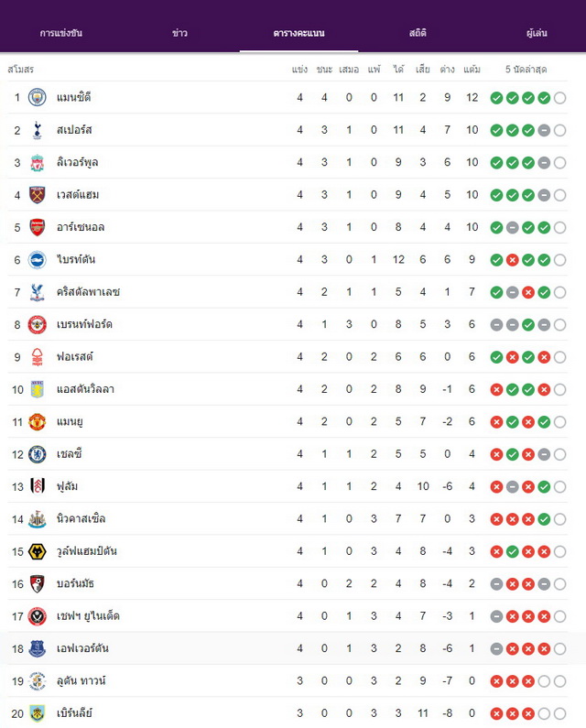Screen dimensions: 586x728
Task: Click the Liverpool club crest
Action: (x=38, y=162)
